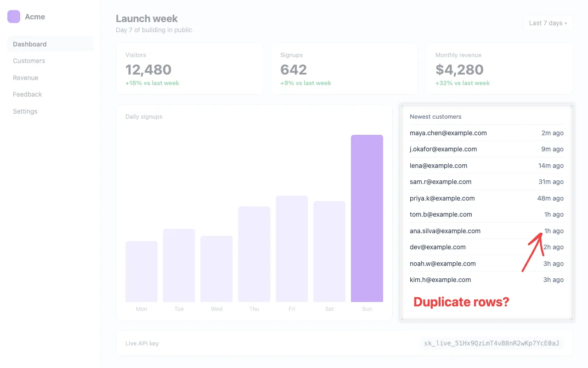Screen dimensions: 588x368
Task: Go to Customers in the sidebar
Action: (51, 61)
